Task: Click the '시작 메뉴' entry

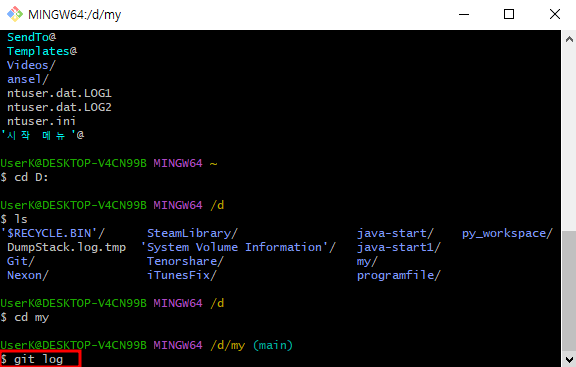Action: click(x=42, y=135)
